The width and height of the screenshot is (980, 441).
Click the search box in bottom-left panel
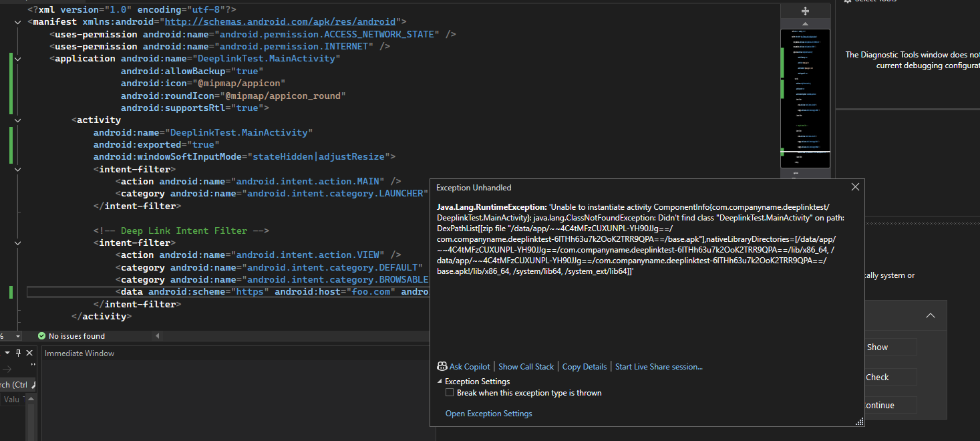point(13,384)
